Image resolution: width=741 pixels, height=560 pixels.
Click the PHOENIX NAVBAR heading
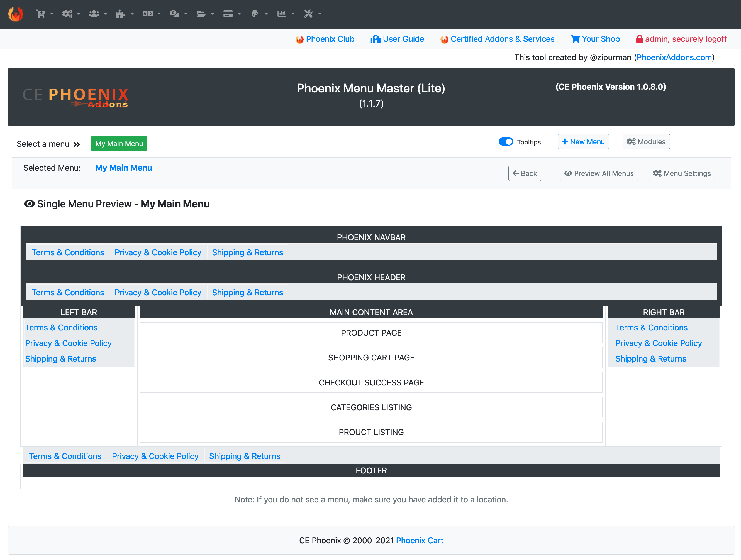371,238
